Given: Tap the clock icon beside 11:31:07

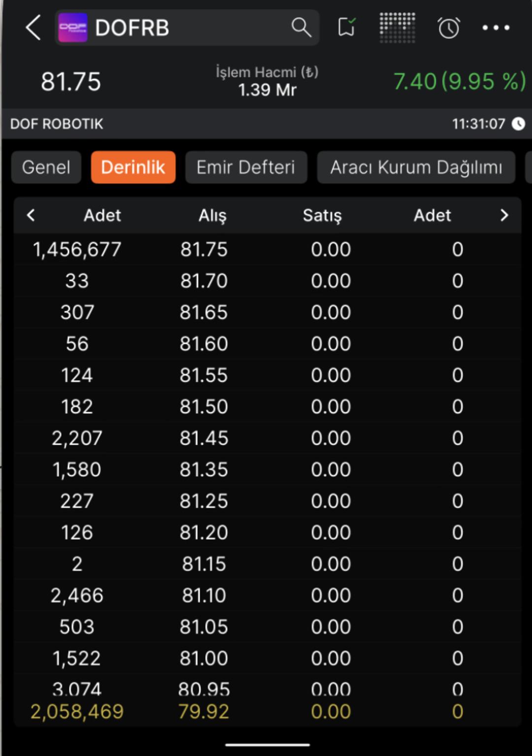Looking at the screenshot, I should click(518, 124).
